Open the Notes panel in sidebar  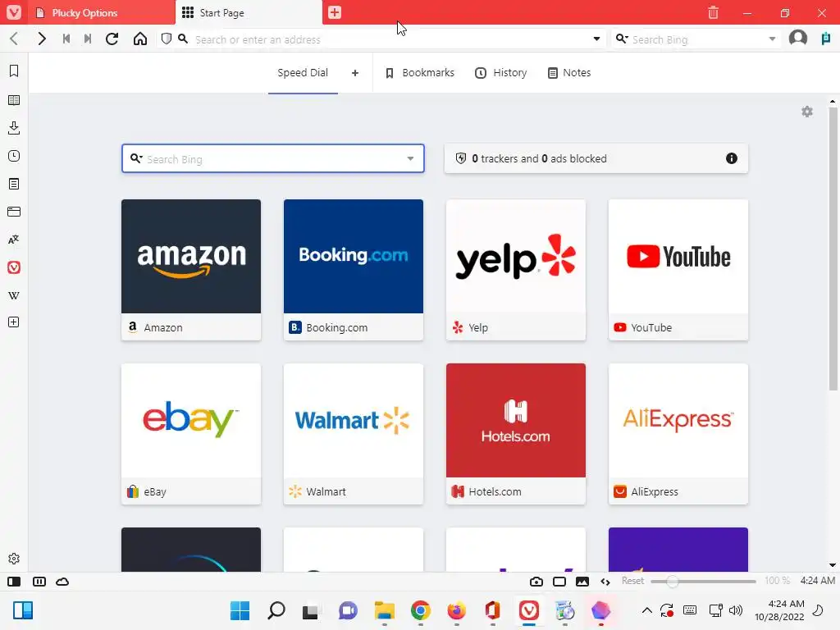pyautogui.click(x=14, y=184)
